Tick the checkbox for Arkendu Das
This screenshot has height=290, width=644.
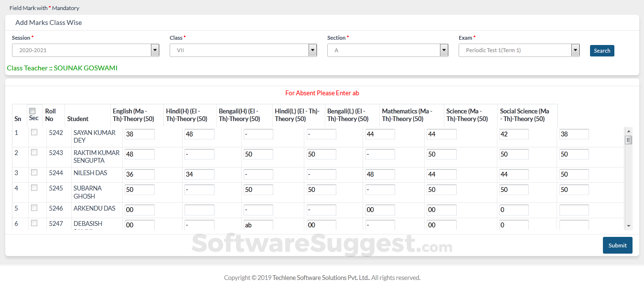[34, 208]
